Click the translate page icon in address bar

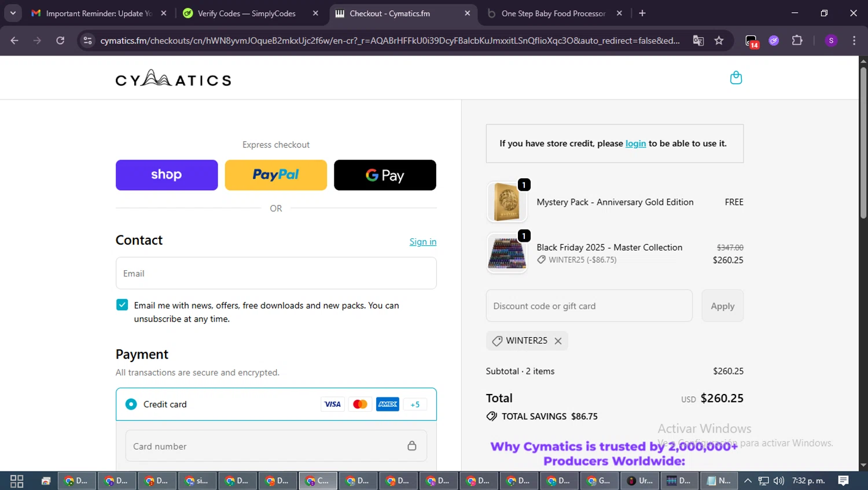(698, 40)
